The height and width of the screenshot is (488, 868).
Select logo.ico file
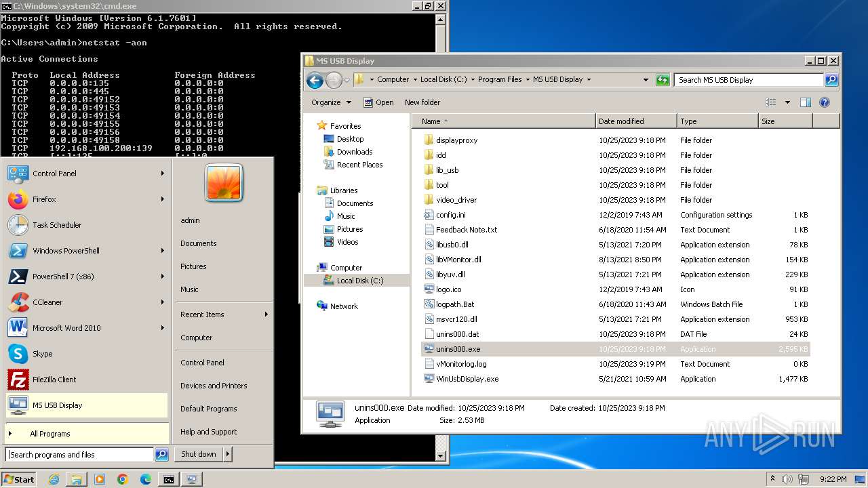tap(448, 289)
